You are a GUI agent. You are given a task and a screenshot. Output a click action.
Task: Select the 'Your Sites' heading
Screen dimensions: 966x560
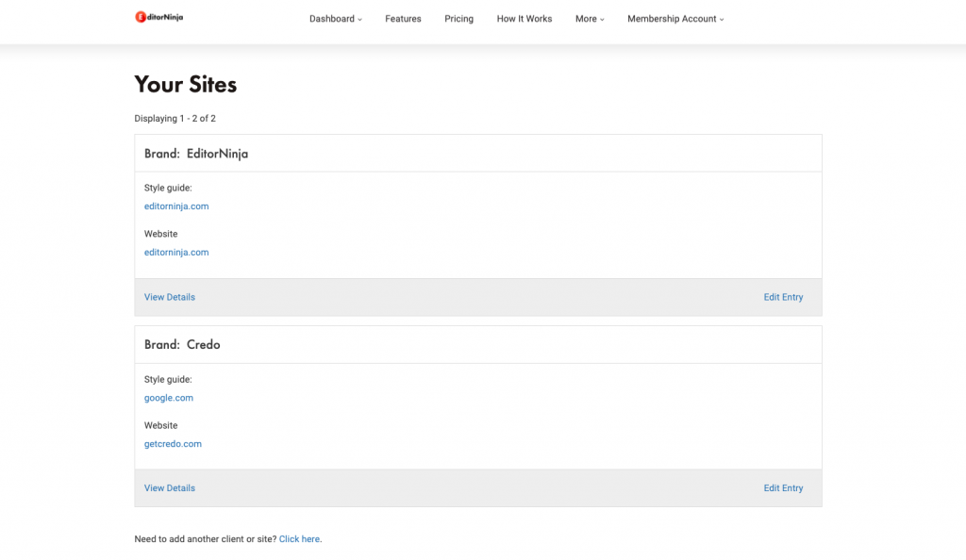click(186, 84)
